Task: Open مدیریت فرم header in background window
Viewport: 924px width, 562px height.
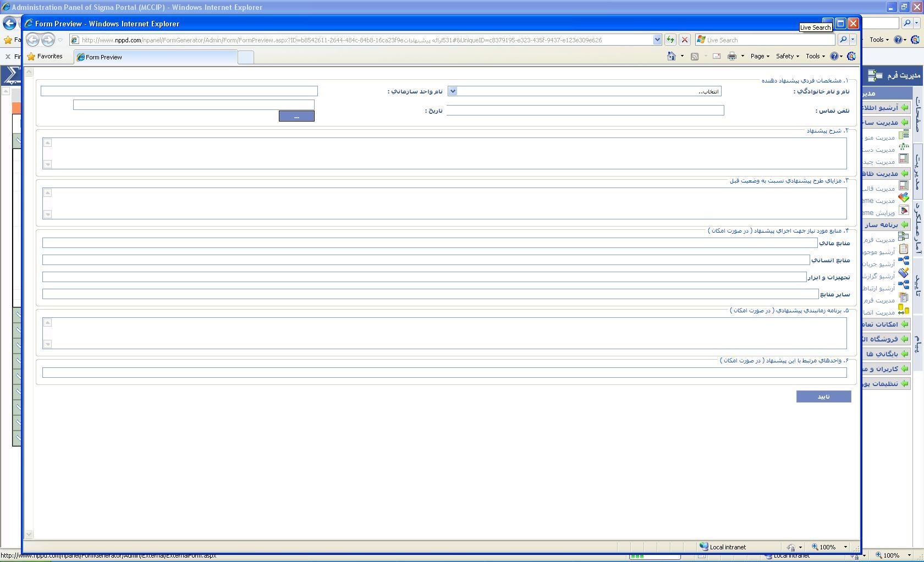Action: (894, 75)
